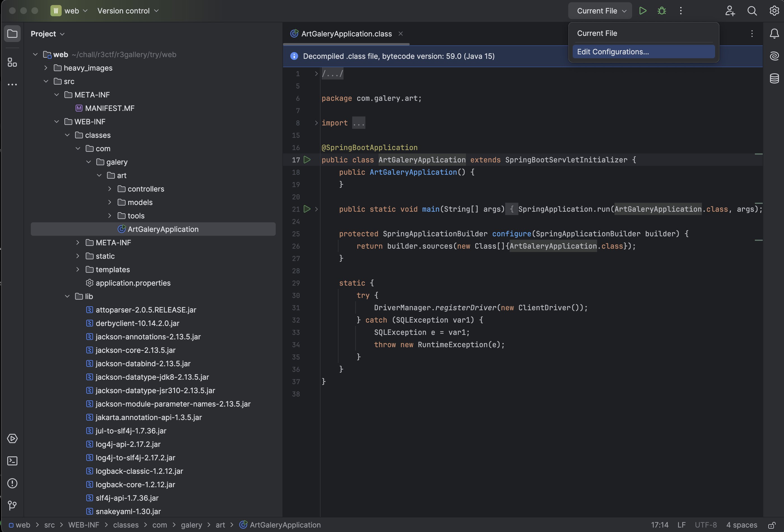Select jackson-databind-2.13.5.jar
Image resolution: width=784 pixels, height=532 pixels.
pyautogui.click(x=143, y=363)
